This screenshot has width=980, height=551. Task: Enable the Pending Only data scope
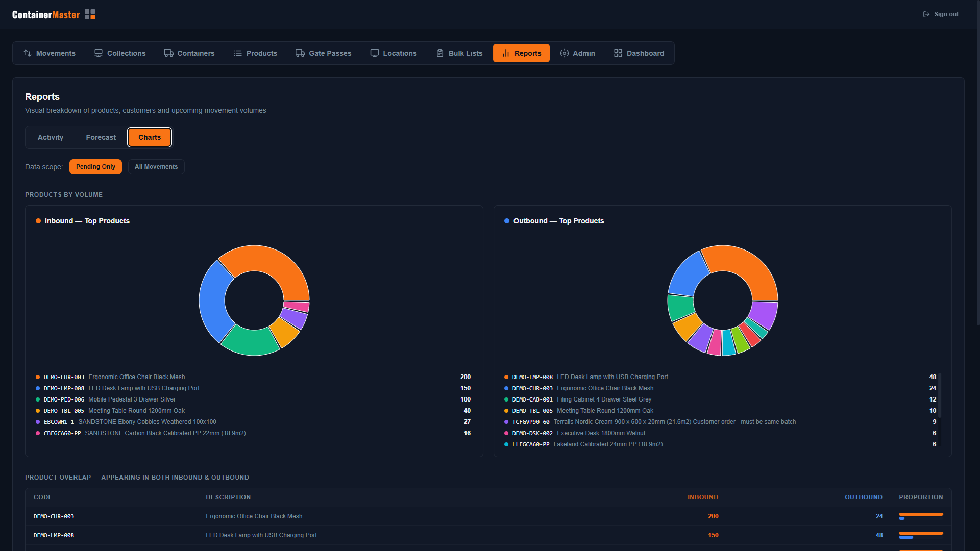pyautogui.click(x=95, y=166)
